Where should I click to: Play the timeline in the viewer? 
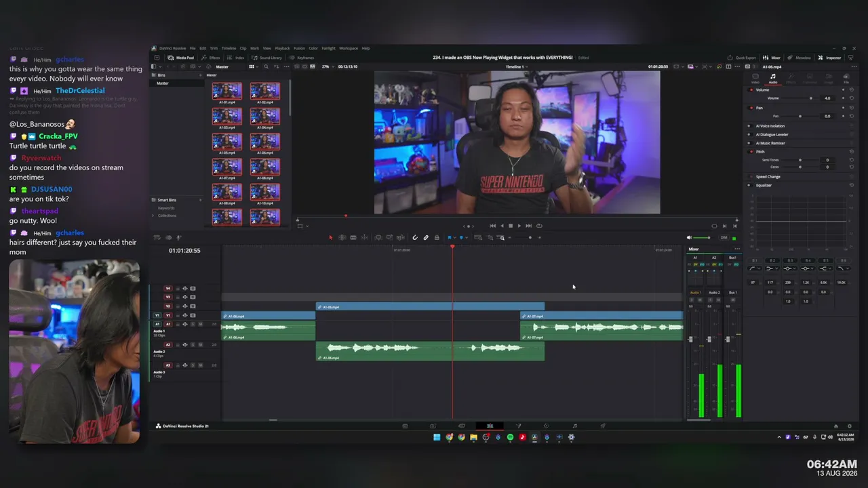click(519, 226)
